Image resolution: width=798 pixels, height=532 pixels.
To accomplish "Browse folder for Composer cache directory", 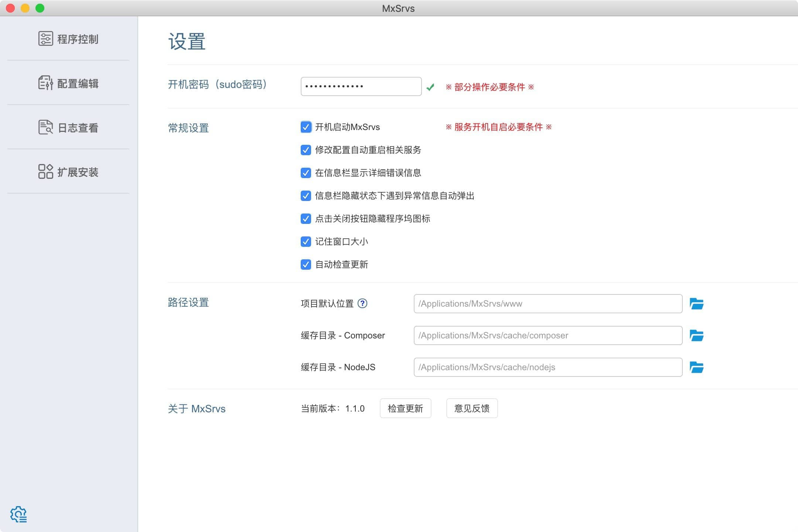I will (697, 335).
